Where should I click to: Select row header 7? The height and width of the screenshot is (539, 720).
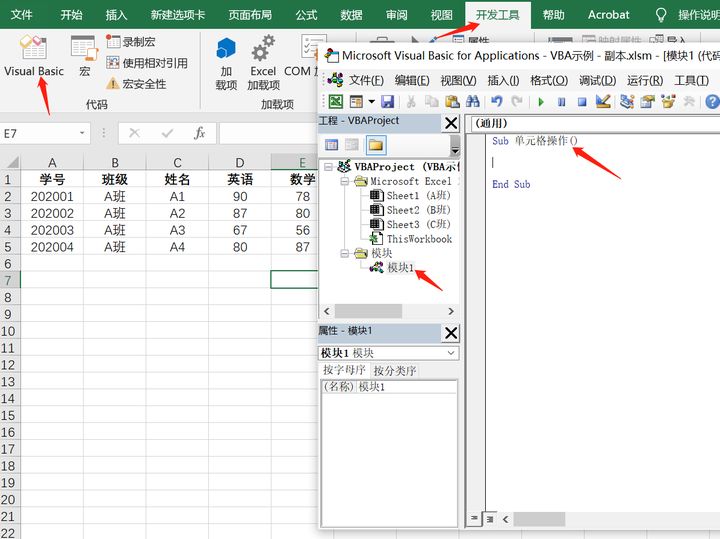(x=10, y=280)
